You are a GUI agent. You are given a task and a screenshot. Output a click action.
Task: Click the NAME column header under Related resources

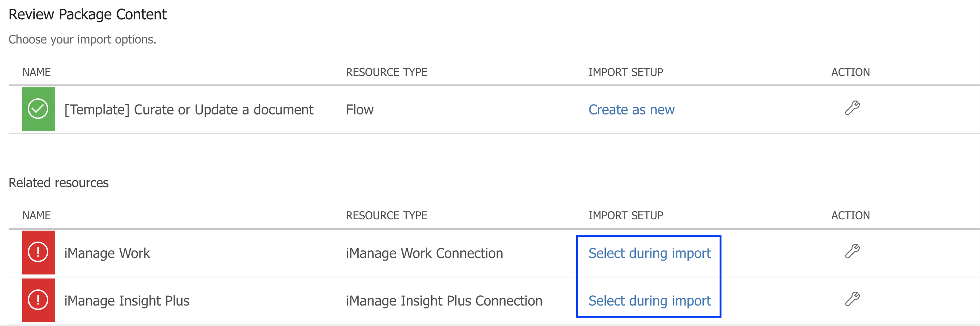(37, 216)
